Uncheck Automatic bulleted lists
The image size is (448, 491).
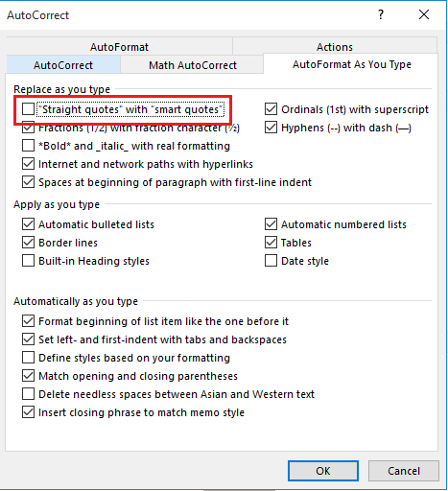pyautogui.click(x=28, y=224)
